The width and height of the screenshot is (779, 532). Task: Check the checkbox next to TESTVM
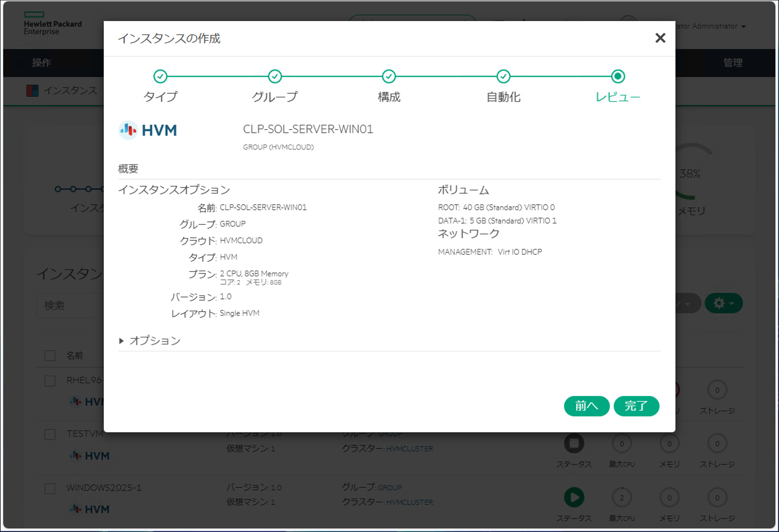[50, 435]
